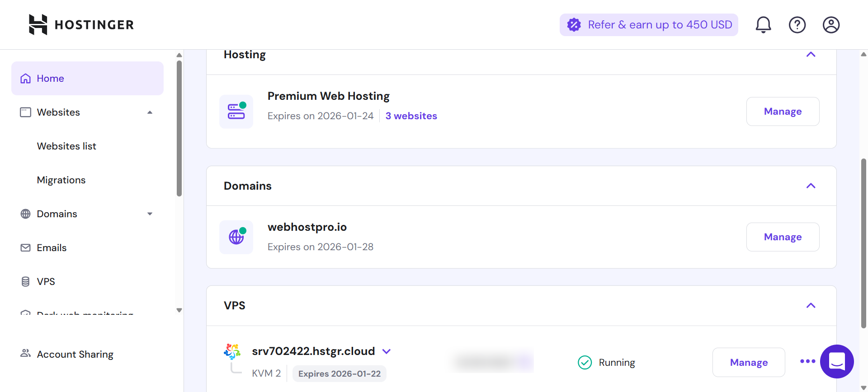The image size is (868, 392).
Task: Click sidebar scroll up arrow
Action: 179,55
